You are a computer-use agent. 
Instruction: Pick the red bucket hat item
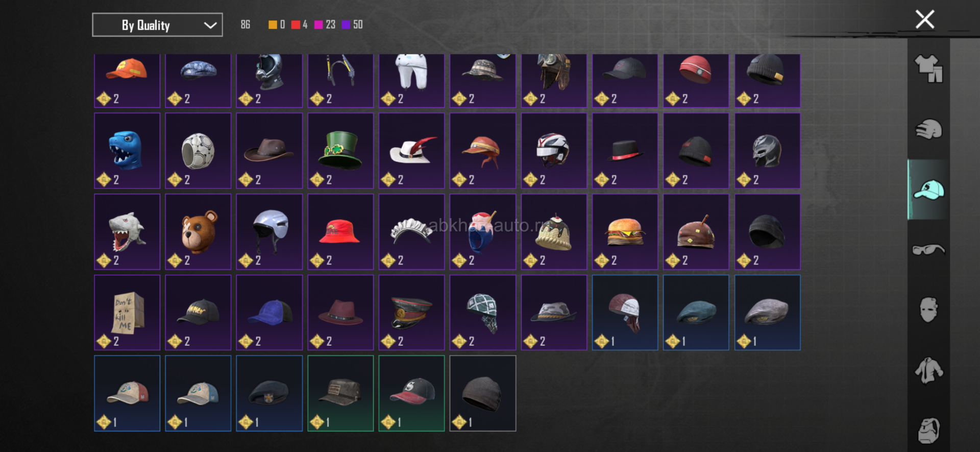click(340, 231)
